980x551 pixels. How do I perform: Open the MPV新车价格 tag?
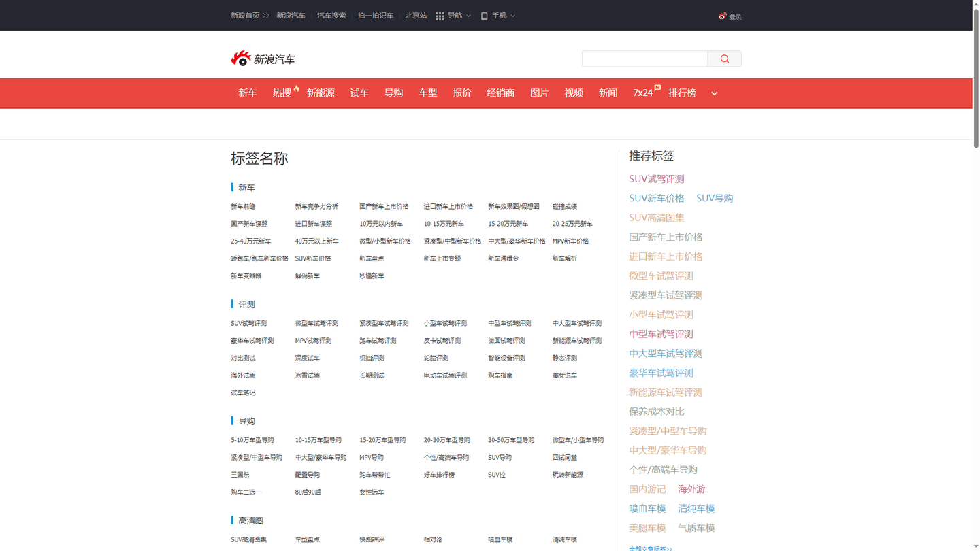pyautogui.click(x=570, y=241)
